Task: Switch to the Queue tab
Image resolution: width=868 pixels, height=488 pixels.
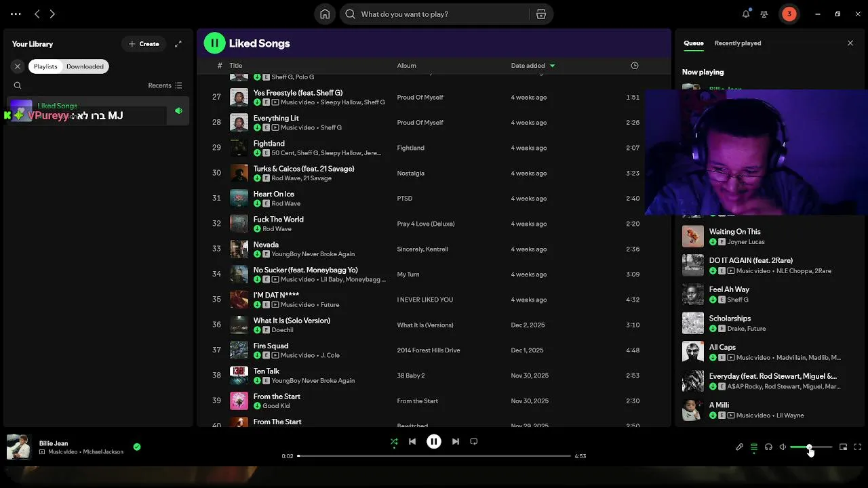Action: click(x=693, y=43)
